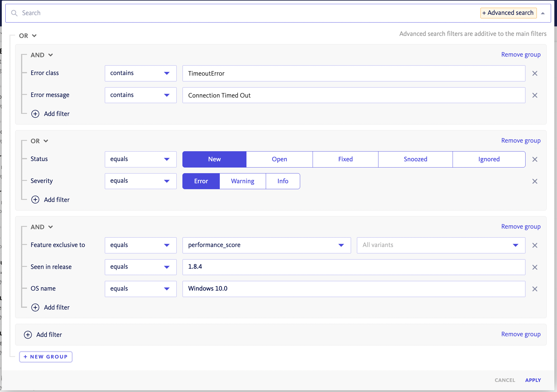Image resolution: width=557 pixels, height=392 pixels.
Task: Click plus icon to add filter in empty group
Action: (x=28, y=334)
